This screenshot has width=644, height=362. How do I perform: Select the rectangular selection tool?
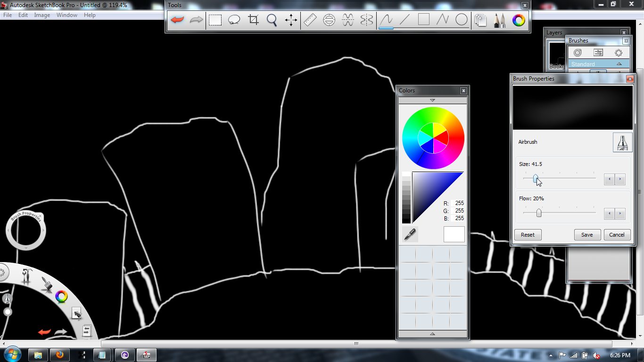[x=215, y=20]
